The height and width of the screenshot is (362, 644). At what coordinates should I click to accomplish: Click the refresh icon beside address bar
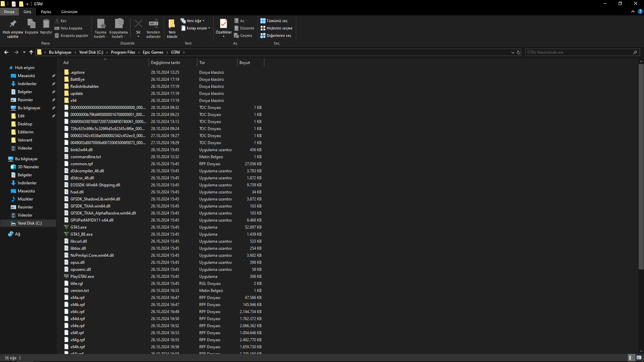[x=519, y=52]
